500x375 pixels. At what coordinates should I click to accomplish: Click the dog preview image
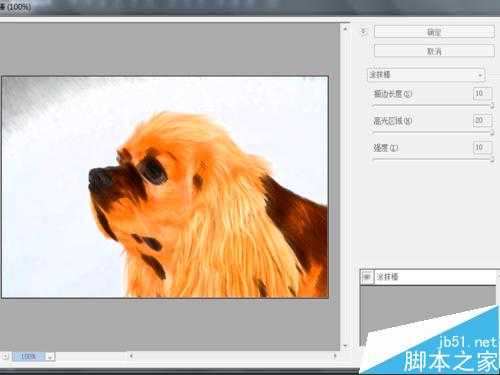(165, 187)
